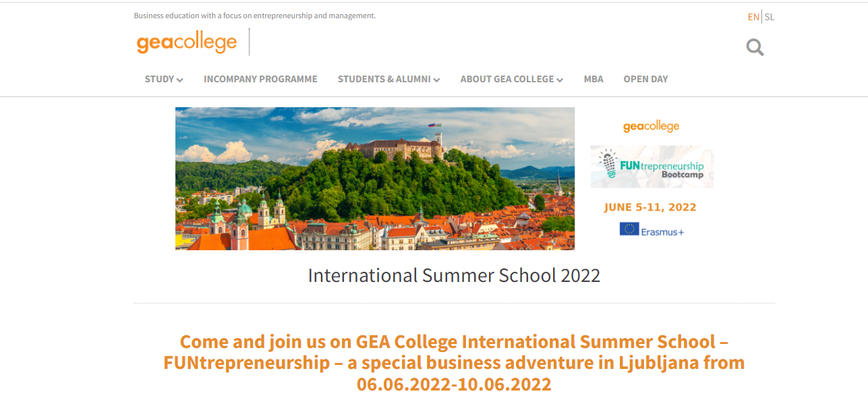This screenshot has height=404, width=868.
Task: Click the ABOUT GEA COLLEGE menu label
Action: 507,79
